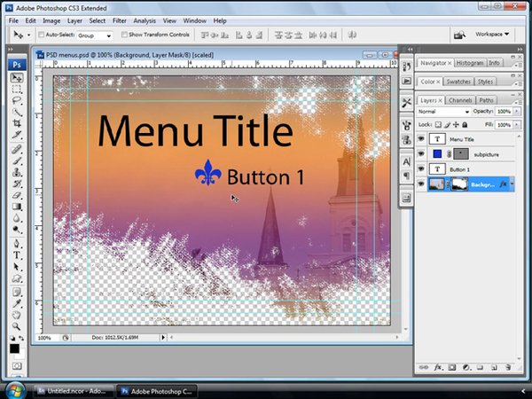Open the Group auto-select dropdown
Viewport: 532px width, 399px height.
(x=94, y=35)
